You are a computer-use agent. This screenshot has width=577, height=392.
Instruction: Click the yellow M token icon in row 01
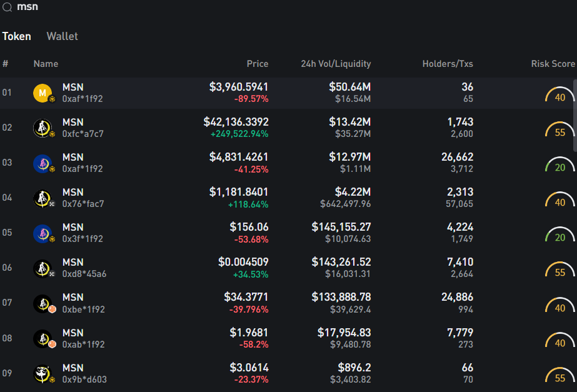coord(42,93)
